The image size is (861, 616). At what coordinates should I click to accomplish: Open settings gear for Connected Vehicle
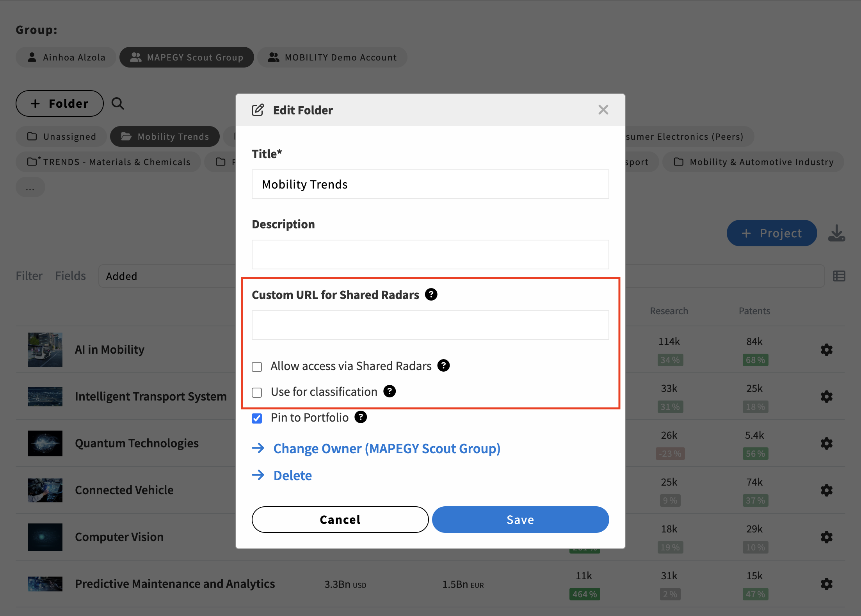826,490
